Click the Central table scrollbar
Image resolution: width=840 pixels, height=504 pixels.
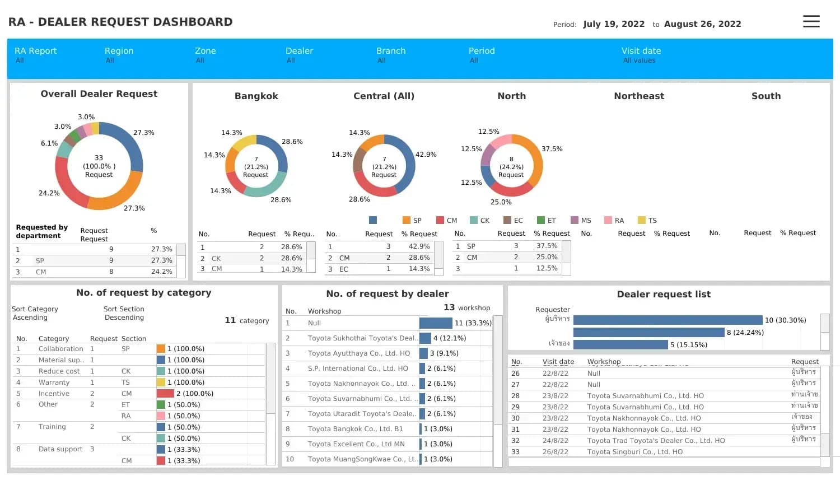439,258
